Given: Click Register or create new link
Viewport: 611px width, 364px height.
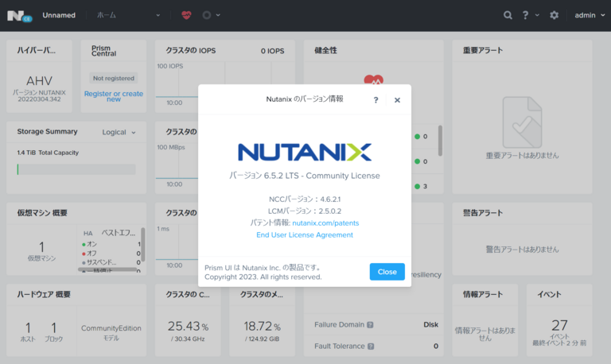Looking at the screenshot, I should point(114,96).
